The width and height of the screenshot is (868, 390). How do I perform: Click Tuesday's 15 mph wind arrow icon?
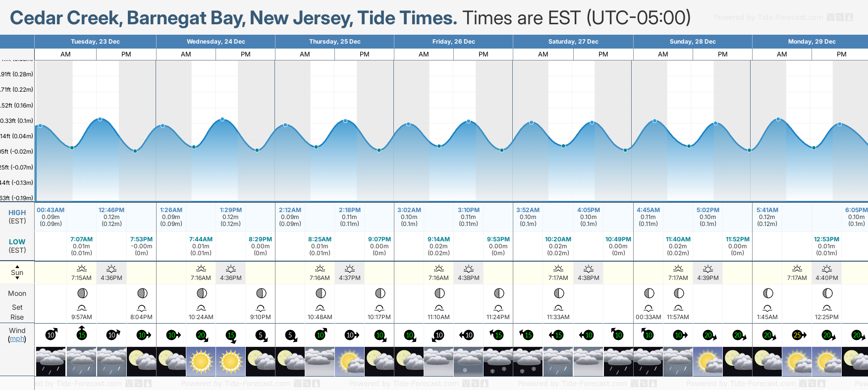coord(82,334)
